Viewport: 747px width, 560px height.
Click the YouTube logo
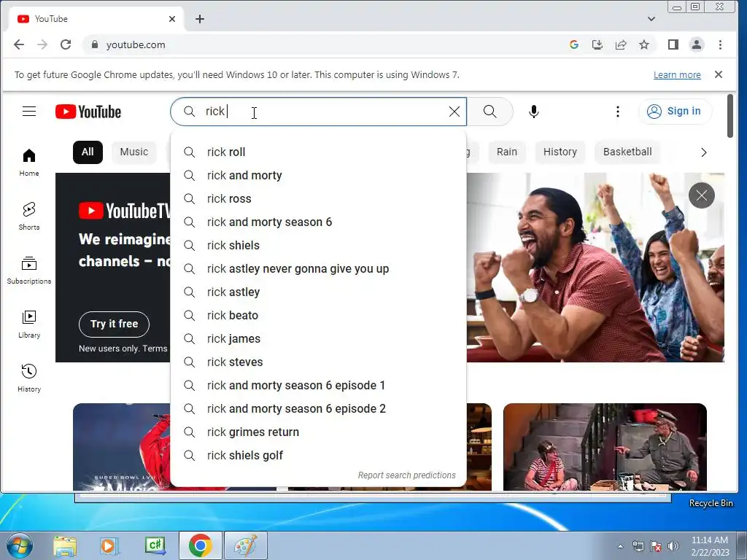[88, 112]
